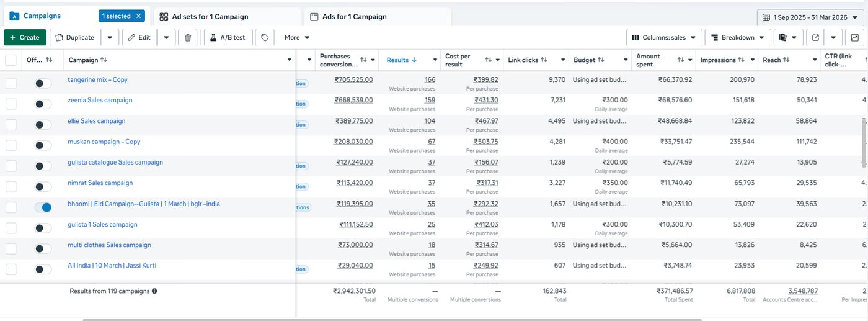Switch to Ads for 1 Campaign tab
The image size is (868, 321).
(377, 17)
